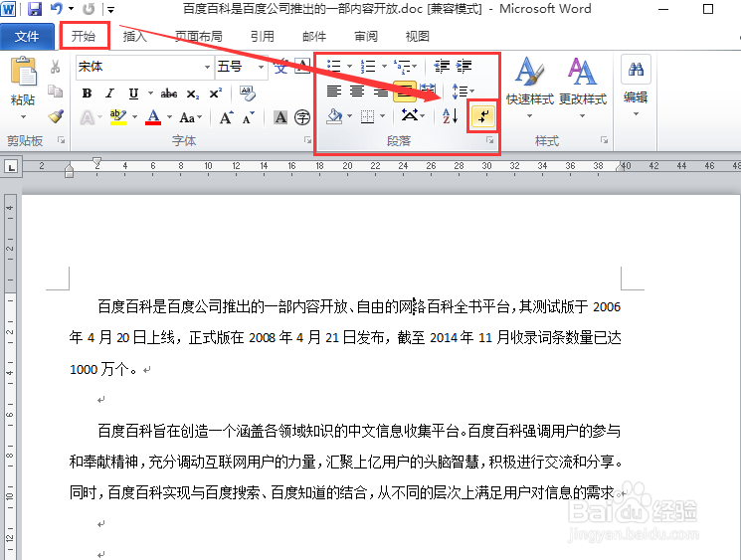
Task: Toggle underline formatting
Action: pos(133,93)
